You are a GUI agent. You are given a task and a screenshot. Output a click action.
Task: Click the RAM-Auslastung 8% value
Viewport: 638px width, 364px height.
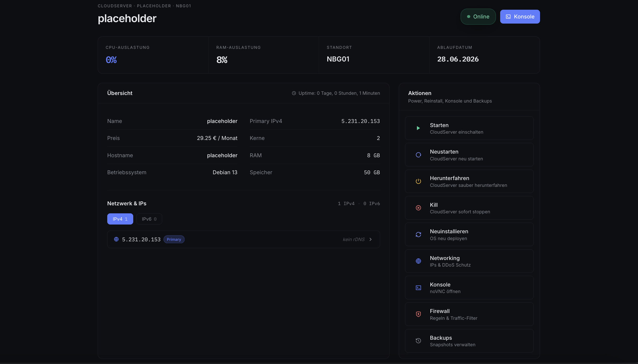click(x=222, y=60)
